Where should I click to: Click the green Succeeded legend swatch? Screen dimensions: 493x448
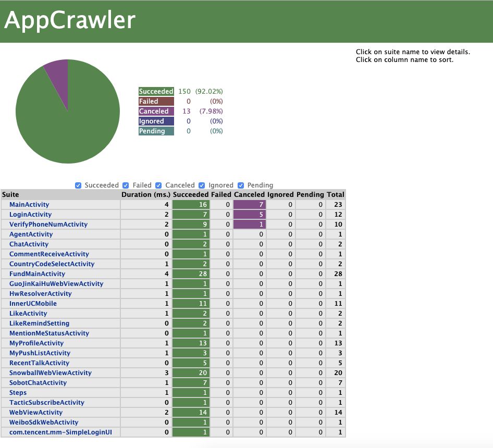tap(156, 91)
